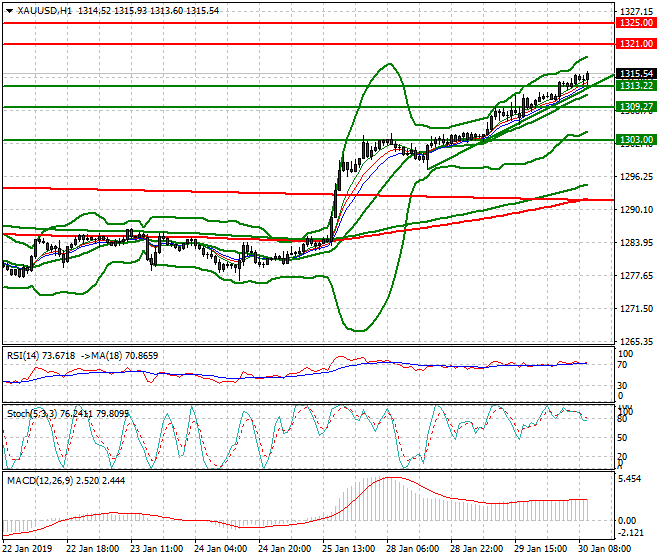
Task: Click the 22 Jan 2019 time label
Action: 28,549
